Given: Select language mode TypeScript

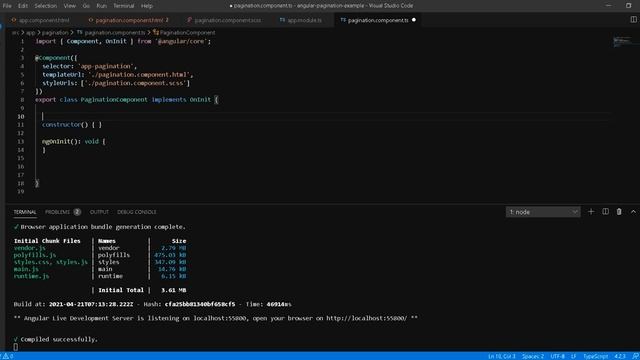Looking at the screenshot, I should (595, 356).
